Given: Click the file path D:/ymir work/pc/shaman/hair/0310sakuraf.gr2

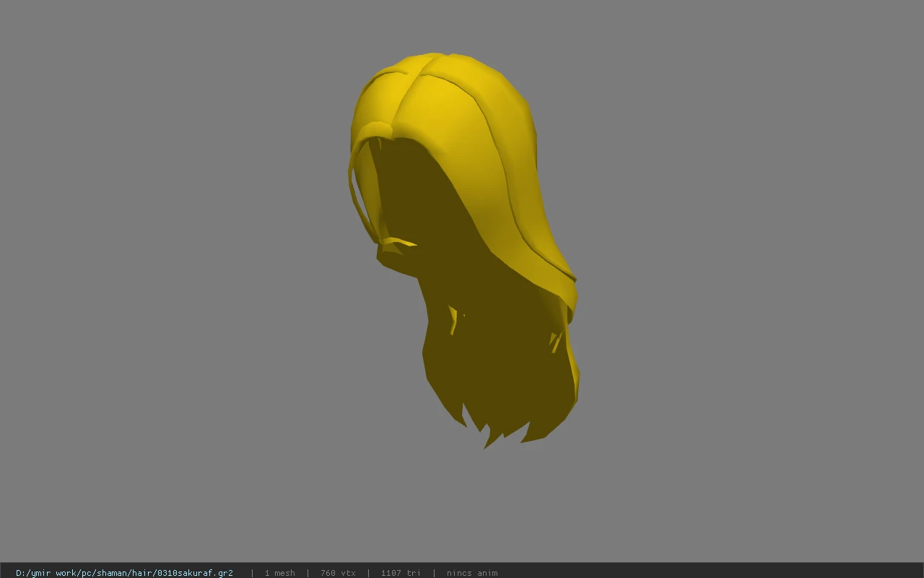Looking at the screenshot, I should pos(124,573).
